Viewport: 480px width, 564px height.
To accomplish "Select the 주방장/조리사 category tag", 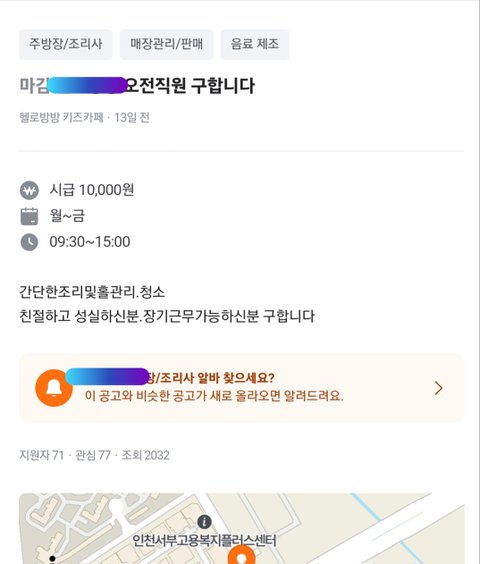I will click(65, 44).
